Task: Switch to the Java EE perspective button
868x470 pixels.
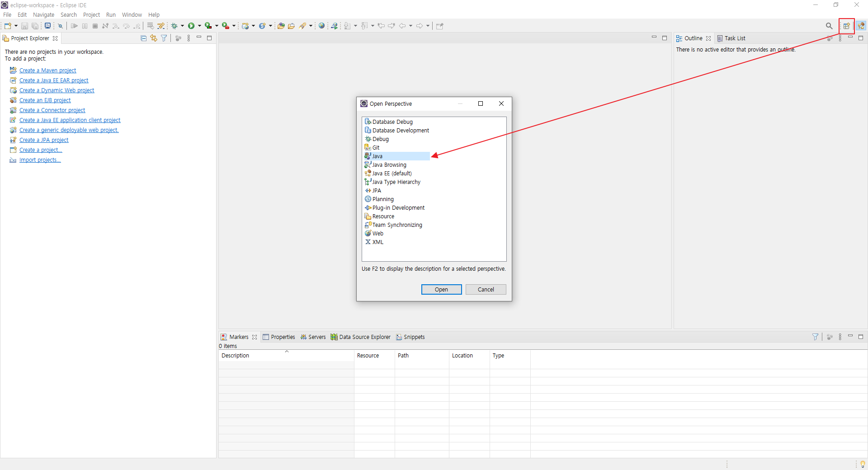Action: pos(861,26)
